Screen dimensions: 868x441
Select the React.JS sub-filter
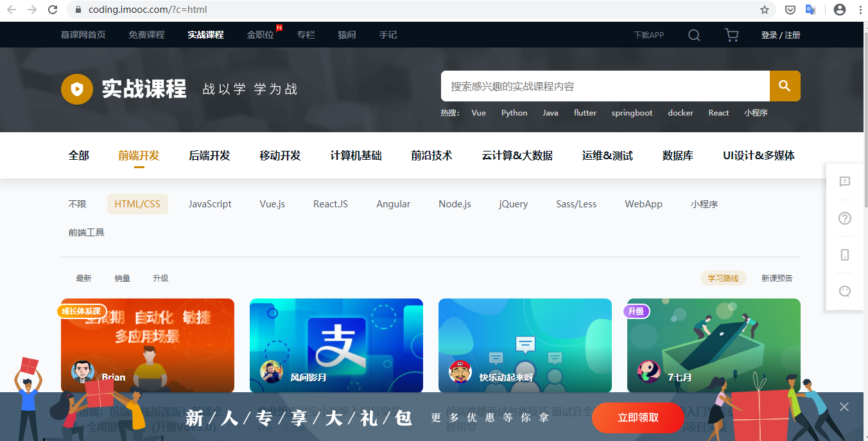point(331,204)
